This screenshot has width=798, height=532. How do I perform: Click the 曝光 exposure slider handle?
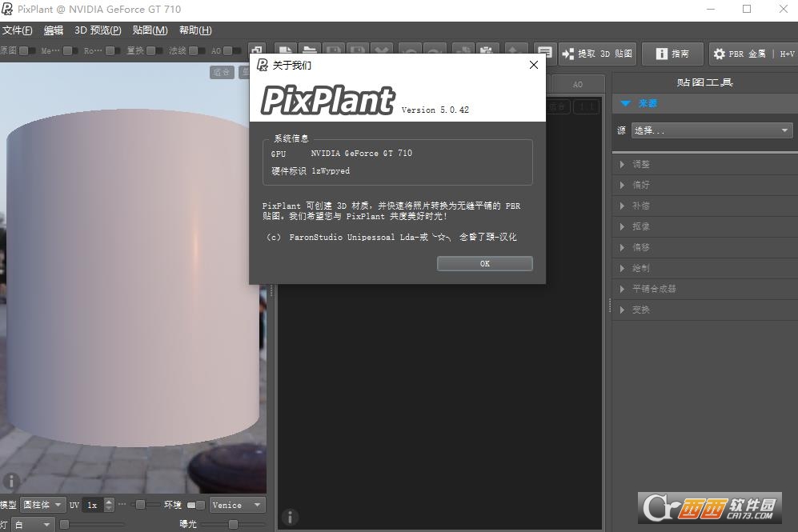(233, 524)
